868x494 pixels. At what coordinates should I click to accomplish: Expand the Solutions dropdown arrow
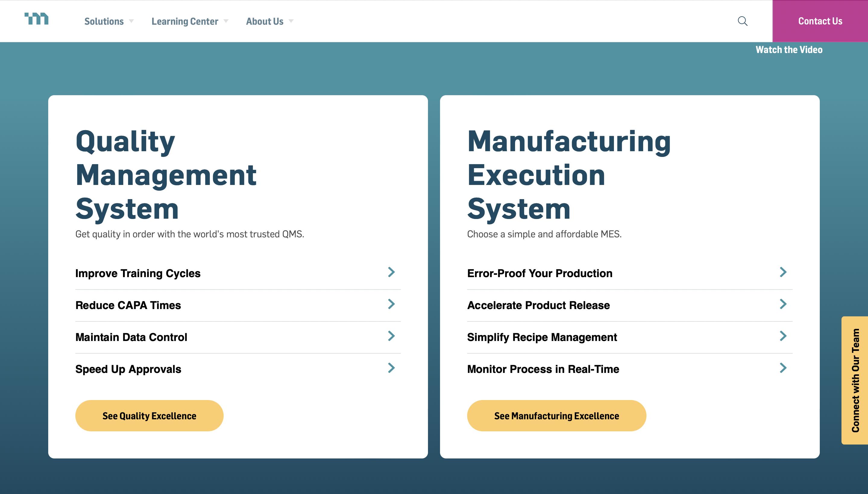point(131,21)
